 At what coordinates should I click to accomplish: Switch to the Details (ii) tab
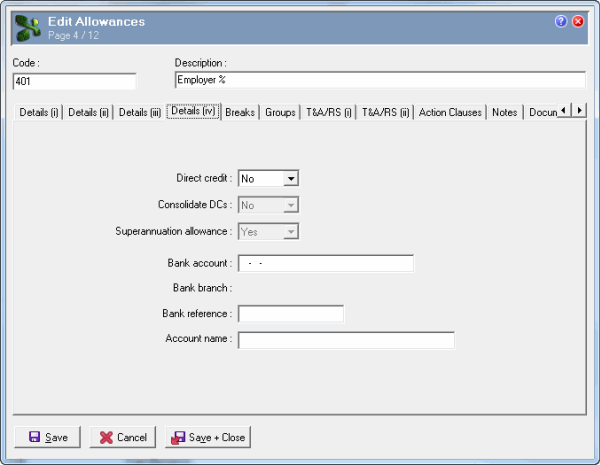pos(88,113)
